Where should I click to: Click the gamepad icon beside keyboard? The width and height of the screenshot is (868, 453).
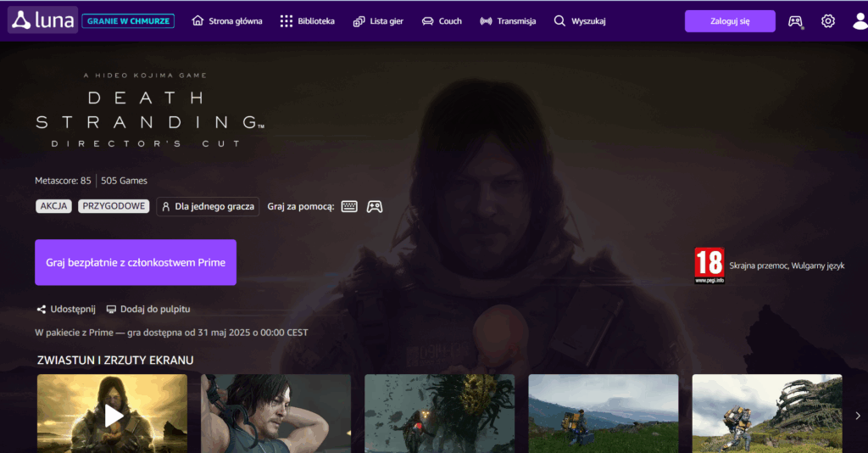click(374, 206)
